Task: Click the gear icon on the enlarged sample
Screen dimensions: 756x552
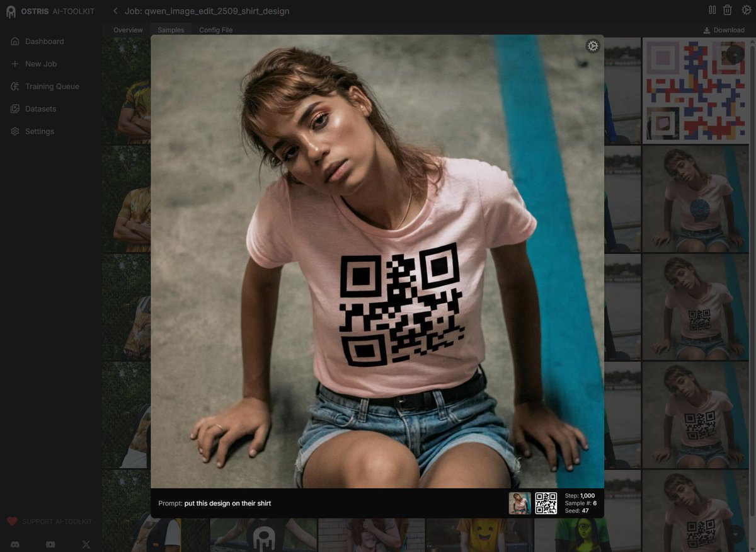Action: tap(593, 46)
